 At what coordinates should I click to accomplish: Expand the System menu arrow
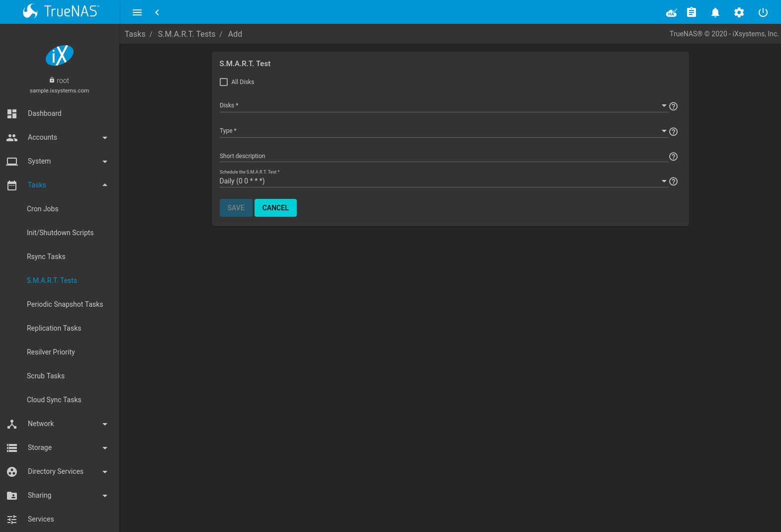click(105, 162)
